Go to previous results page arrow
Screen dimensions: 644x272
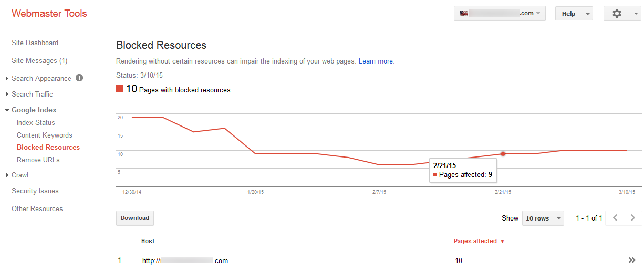pos(615,218)
